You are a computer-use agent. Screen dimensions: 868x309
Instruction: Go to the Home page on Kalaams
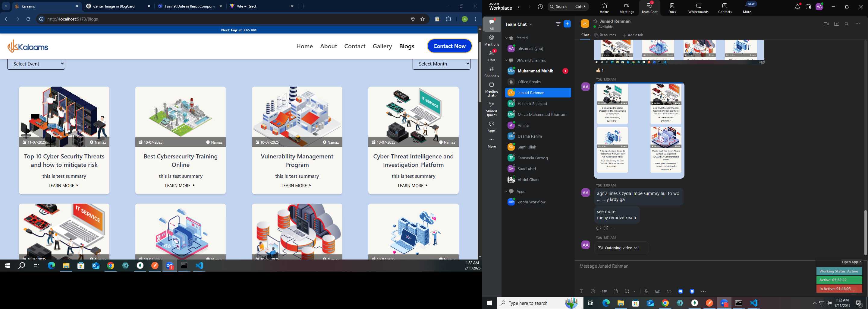[x=305, y=46]
